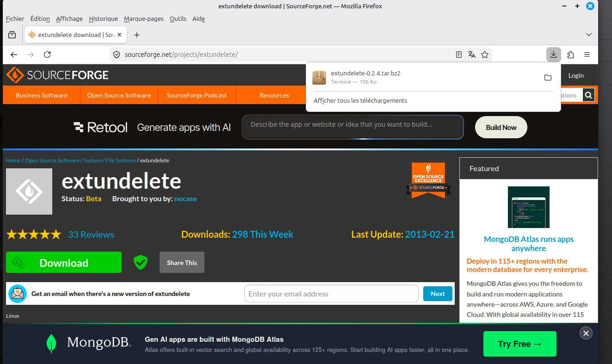Follow Open Source Software breadcrumb link
The width and height of the screenshot is (612, 364).
coord(52,160)
